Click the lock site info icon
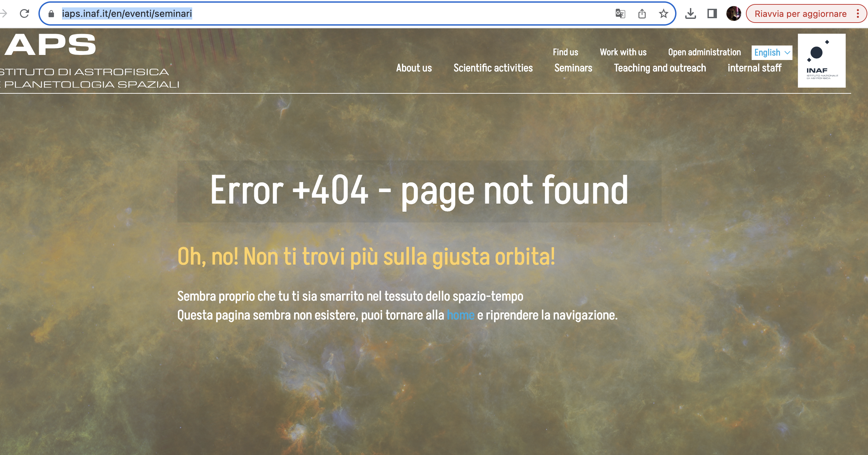The width and height of the screenshot is (868, 455). tap(51, 13)
